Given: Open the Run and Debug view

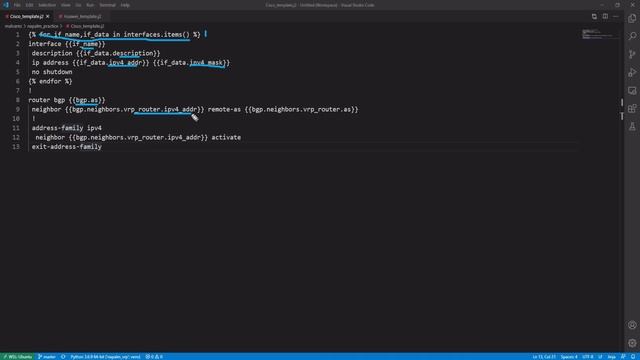Looking at the screenshot, I should point(632,72).
